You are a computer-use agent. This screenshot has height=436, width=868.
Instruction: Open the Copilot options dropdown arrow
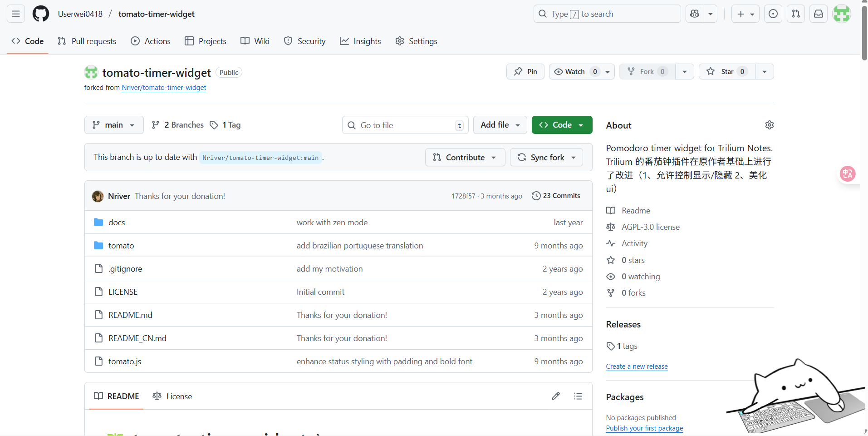[x=711, y=14]
